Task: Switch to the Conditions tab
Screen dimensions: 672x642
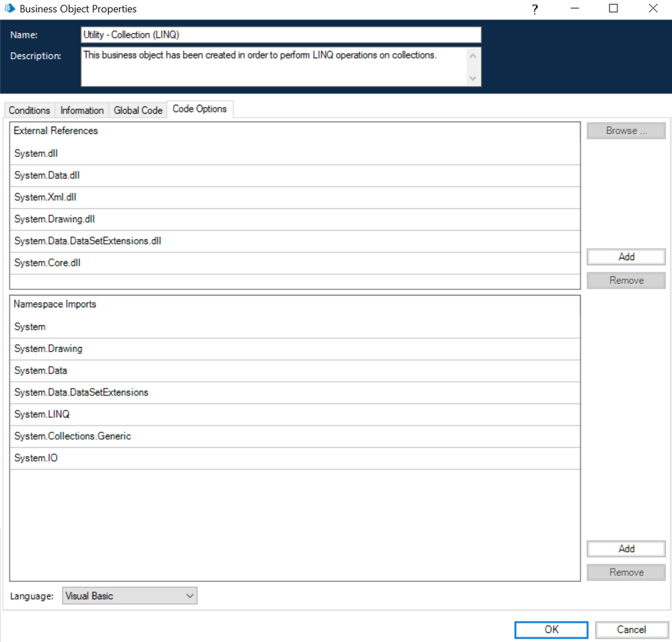Action: tap(29, 110)
